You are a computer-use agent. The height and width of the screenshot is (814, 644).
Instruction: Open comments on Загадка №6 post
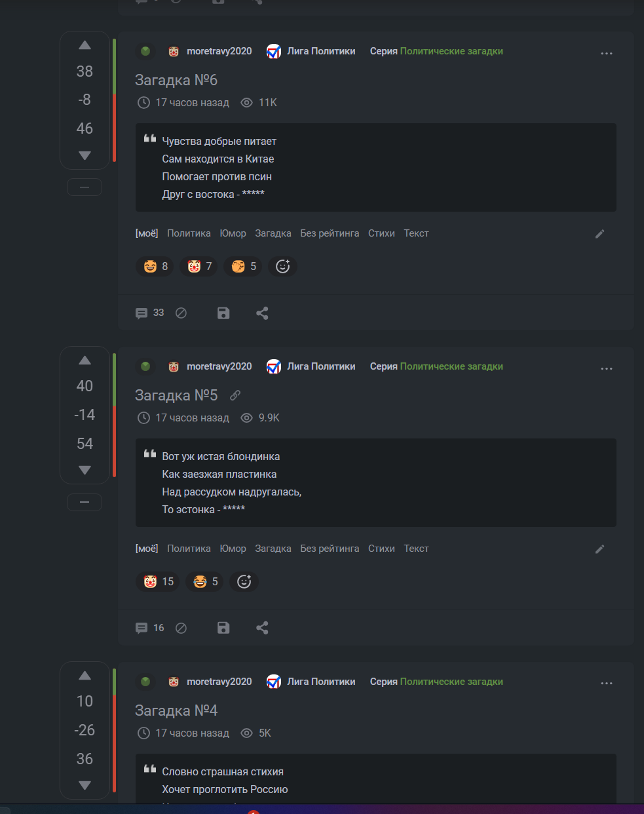(150, 313)
